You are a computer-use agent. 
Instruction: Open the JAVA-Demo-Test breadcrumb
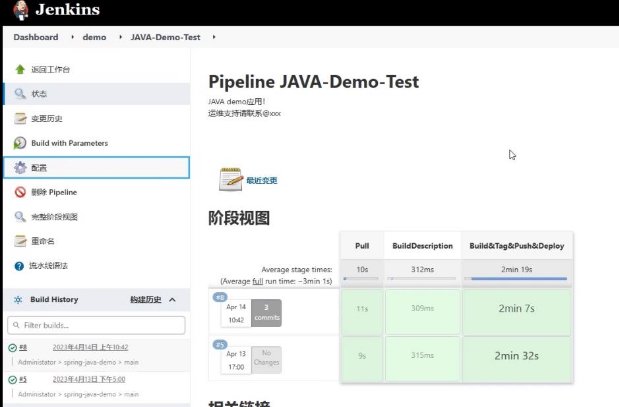tap(165, 37)
